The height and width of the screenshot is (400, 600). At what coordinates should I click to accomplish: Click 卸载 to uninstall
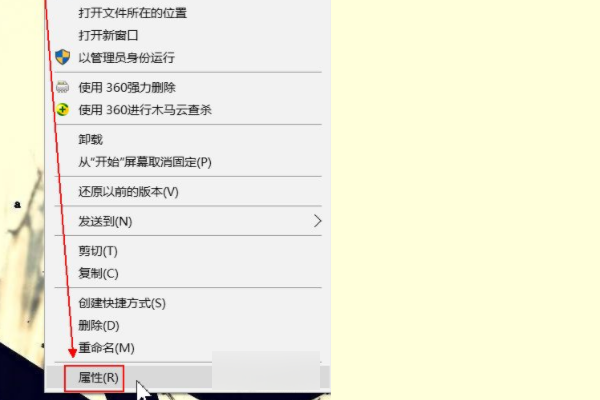[188, 140]
